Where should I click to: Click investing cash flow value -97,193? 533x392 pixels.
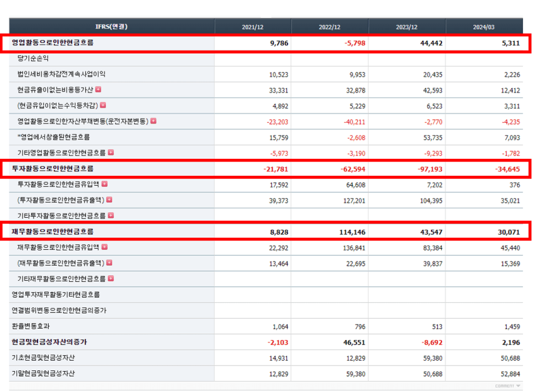point(430,169)
